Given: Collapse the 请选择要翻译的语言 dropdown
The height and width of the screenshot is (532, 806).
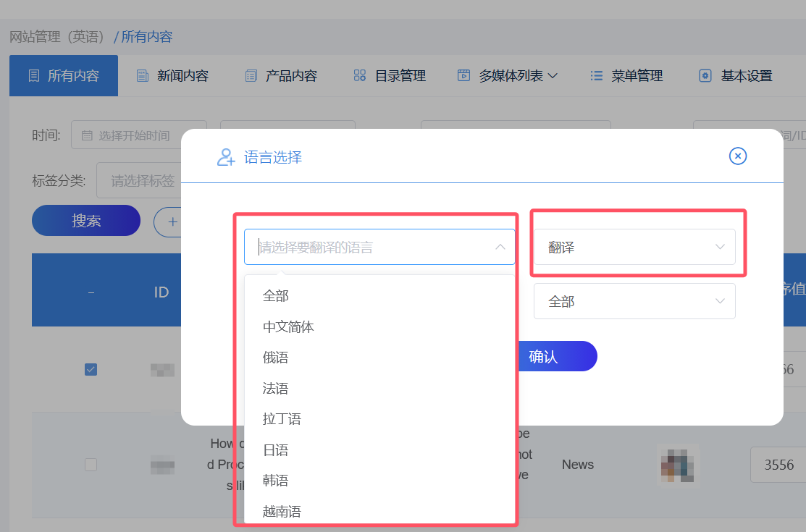Looking at the screenshot, I should coord(500,247).
